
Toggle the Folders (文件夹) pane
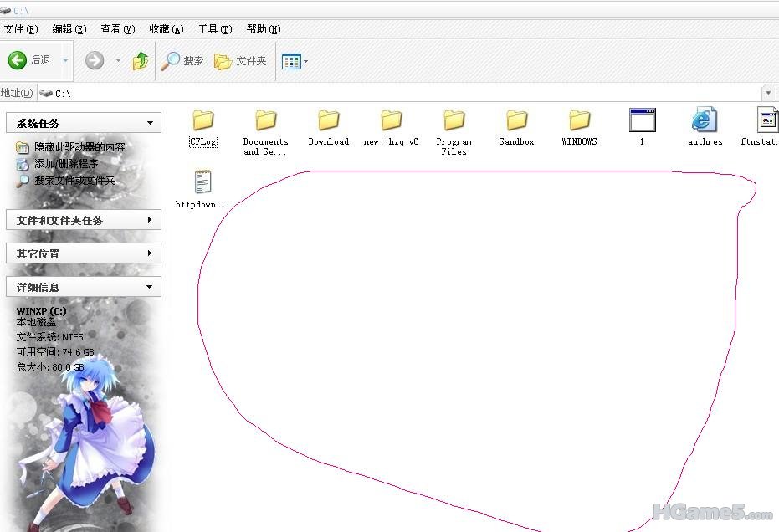(x=240, y=61)
